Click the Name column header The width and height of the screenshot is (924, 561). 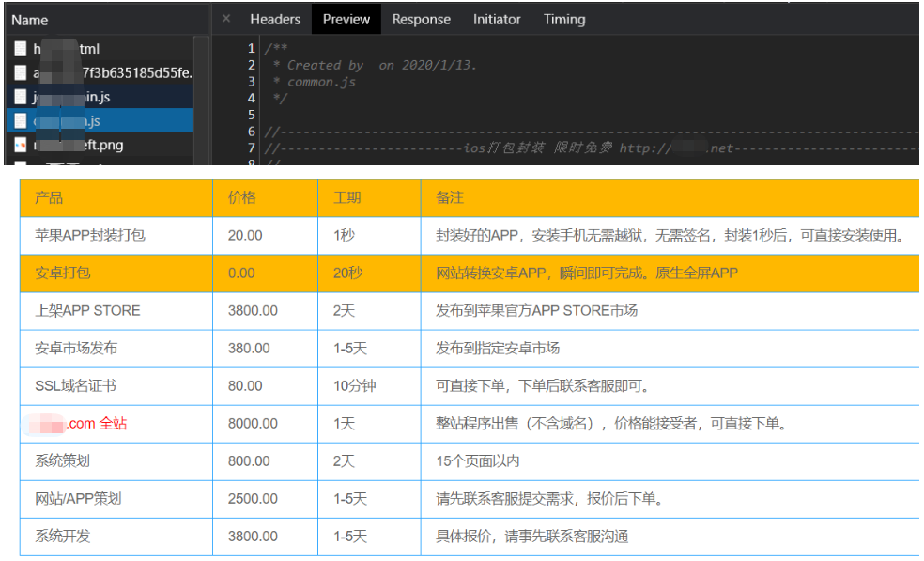[x=107, y=20]
